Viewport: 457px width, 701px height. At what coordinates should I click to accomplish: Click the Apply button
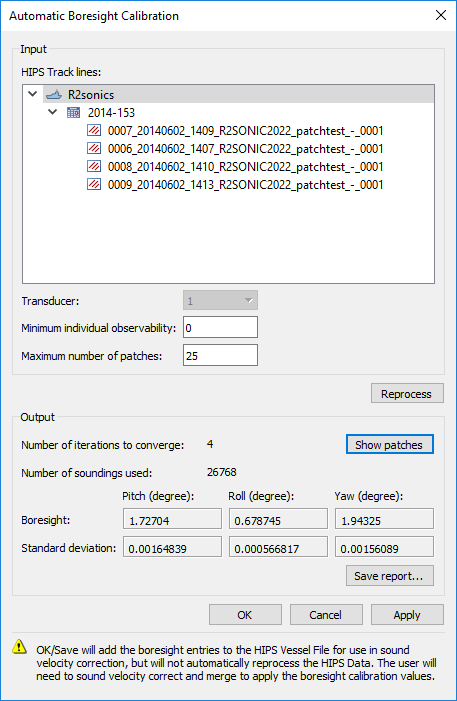407,615
